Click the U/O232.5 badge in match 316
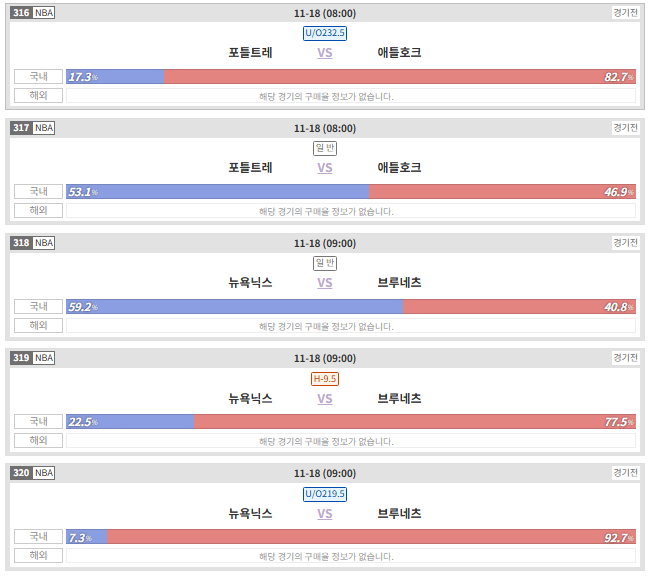 click(x=326, y=33)
